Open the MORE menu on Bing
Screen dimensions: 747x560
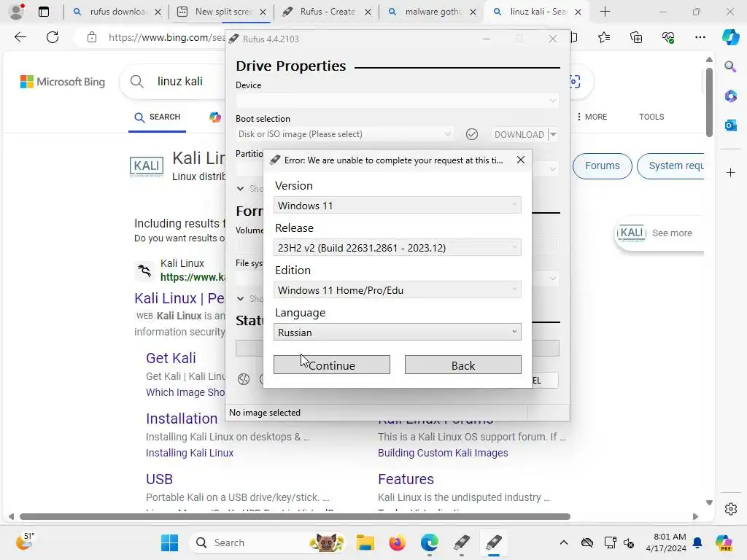coord(592,117)
